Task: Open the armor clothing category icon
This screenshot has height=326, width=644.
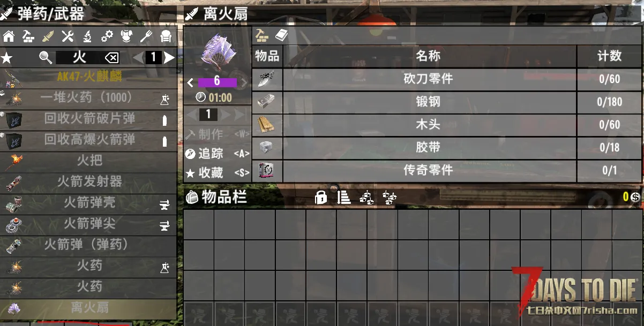Action: (x=126, y=36)
